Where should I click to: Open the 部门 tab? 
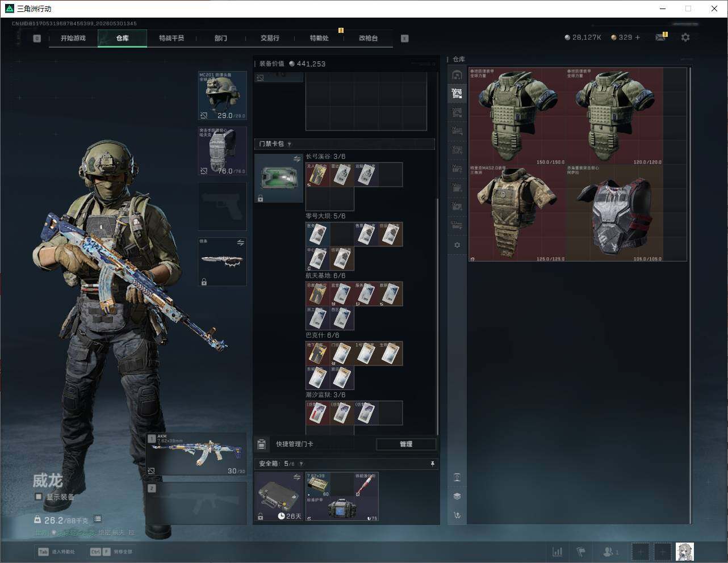(x=220, y=38)
